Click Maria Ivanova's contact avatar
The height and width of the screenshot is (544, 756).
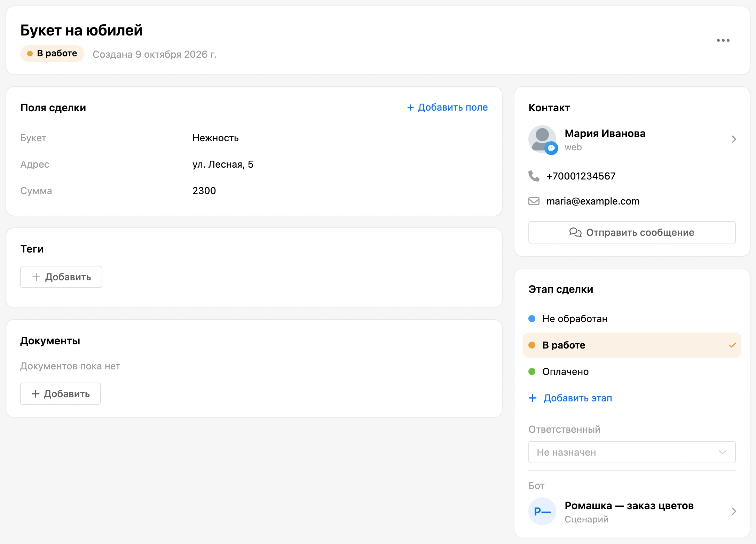(x=542, y=139)
